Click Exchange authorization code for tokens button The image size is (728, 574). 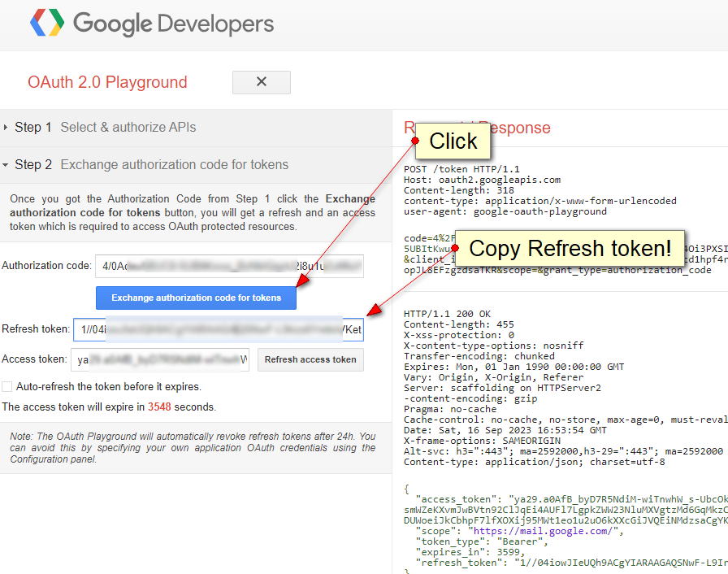196,298
